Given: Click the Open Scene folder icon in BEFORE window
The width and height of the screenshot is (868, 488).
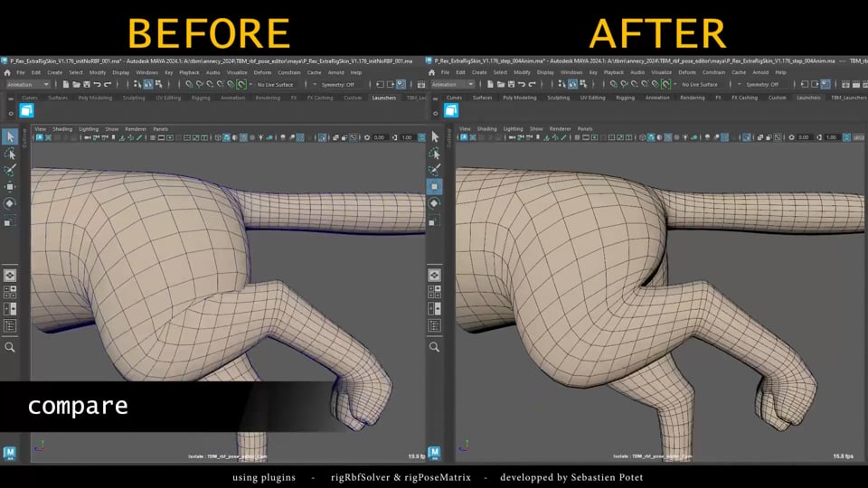Looking at the screenshot, I should click(76, 85).
